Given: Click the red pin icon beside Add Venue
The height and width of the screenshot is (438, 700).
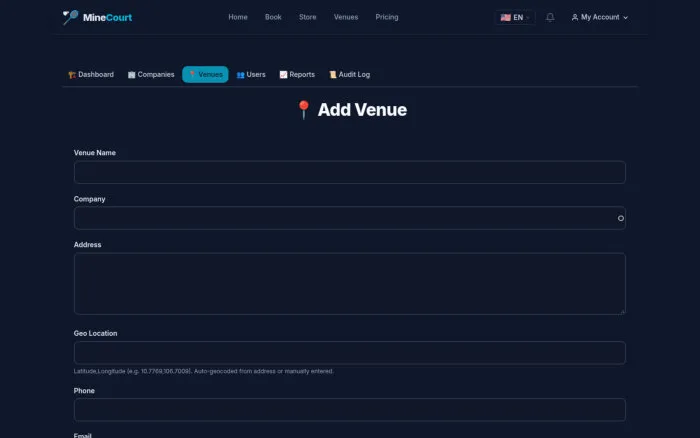Looking at the screenshot, I should (x=304, y=110).
